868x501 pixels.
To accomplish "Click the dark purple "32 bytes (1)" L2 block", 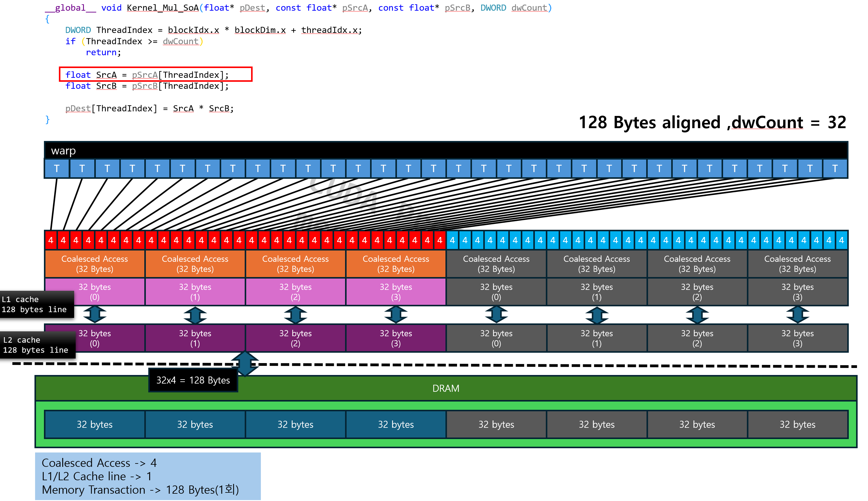I will (x=195, y=338).
